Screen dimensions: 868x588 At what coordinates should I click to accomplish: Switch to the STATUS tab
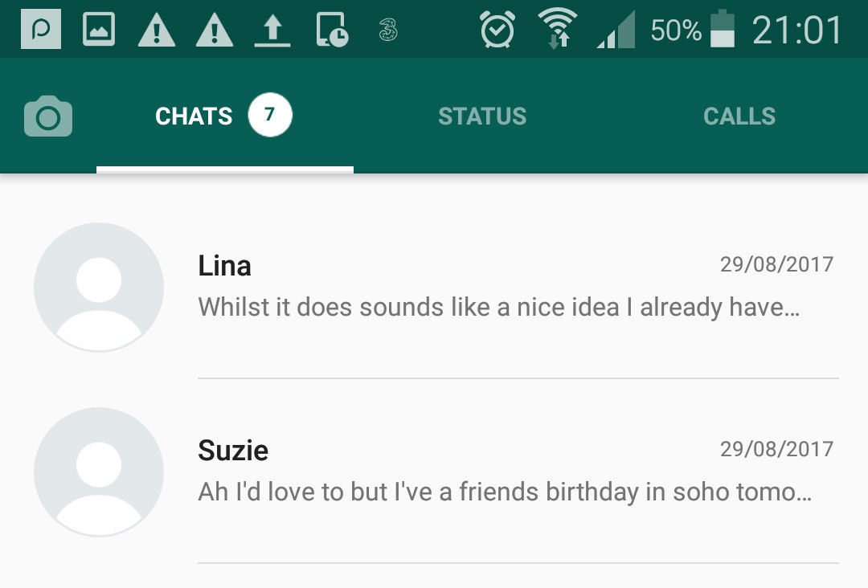pos(482,116)
